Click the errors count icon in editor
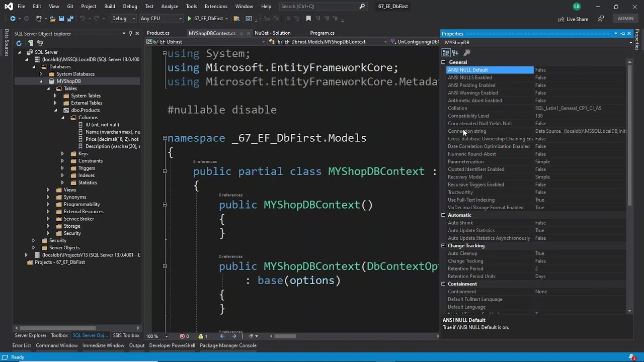644x362 pixels. click(184, 336)
